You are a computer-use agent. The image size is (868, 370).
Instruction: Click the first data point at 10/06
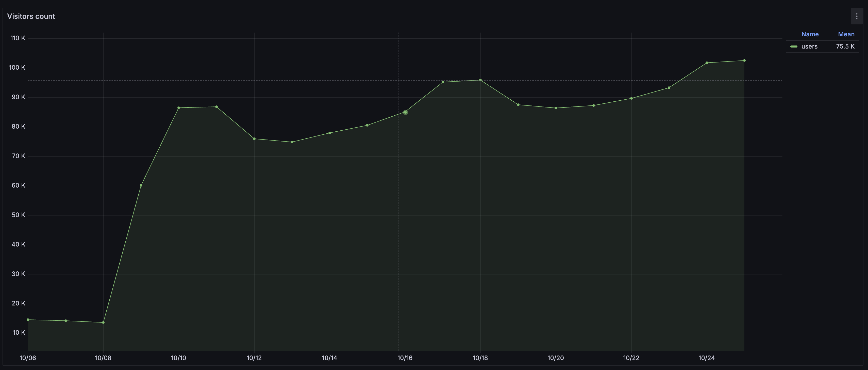click(28, 319)
